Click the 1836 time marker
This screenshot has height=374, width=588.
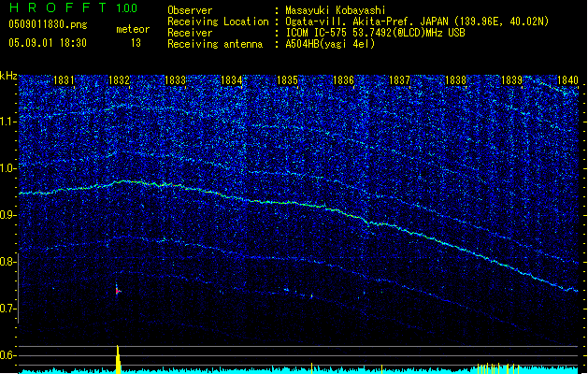coord(343,80)
